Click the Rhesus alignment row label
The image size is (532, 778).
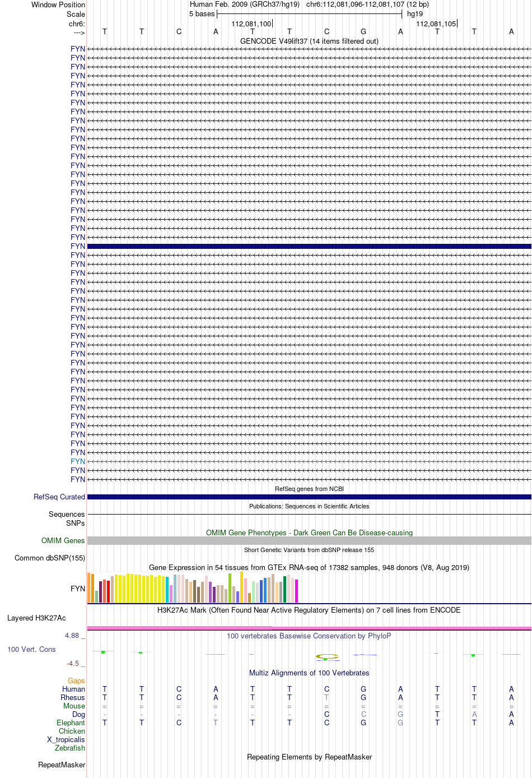tap(73, 697)
